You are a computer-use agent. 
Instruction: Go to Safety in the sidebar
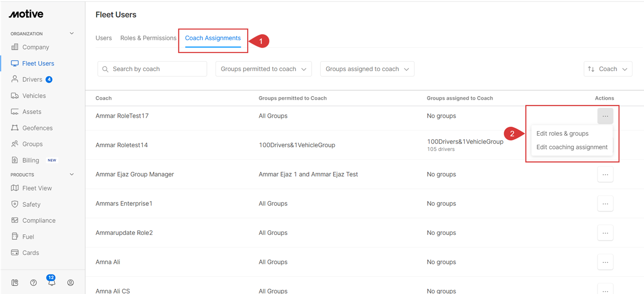click(x=31, y=204)
